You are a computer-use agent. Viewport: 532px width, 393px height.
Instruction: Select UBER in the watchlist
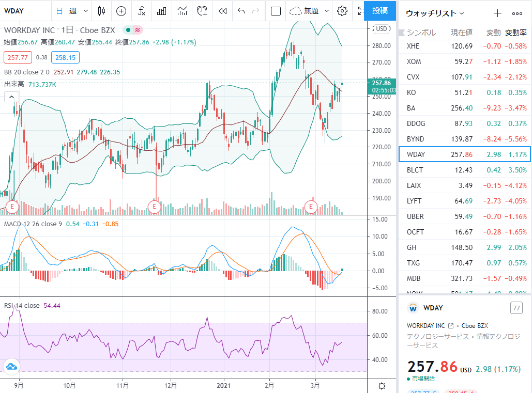pyautogui.click(x=465, y=216)
